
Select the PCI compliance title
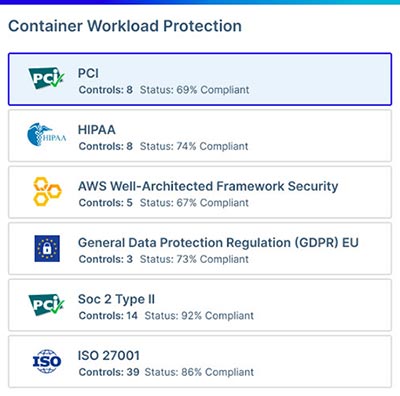point(88,73)
